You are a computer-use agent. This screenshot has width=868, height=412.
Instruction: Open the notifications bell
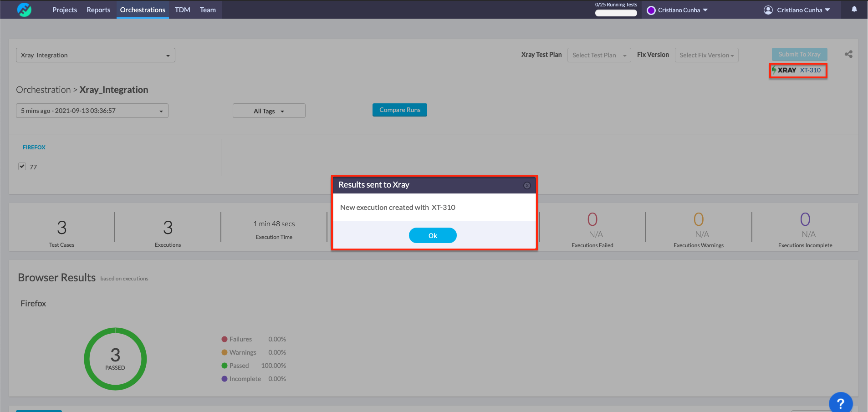[x=854, y=10]
